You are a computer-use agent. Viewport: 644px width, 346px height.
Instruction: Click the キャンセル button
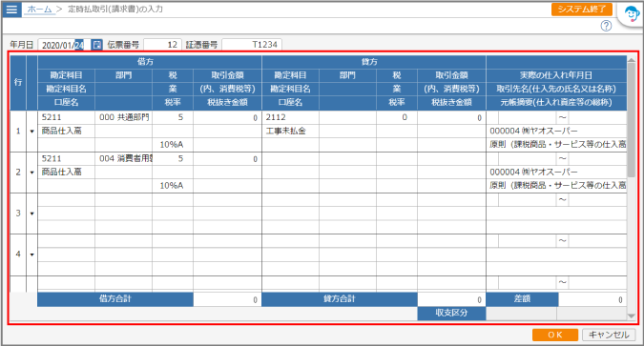609,335
